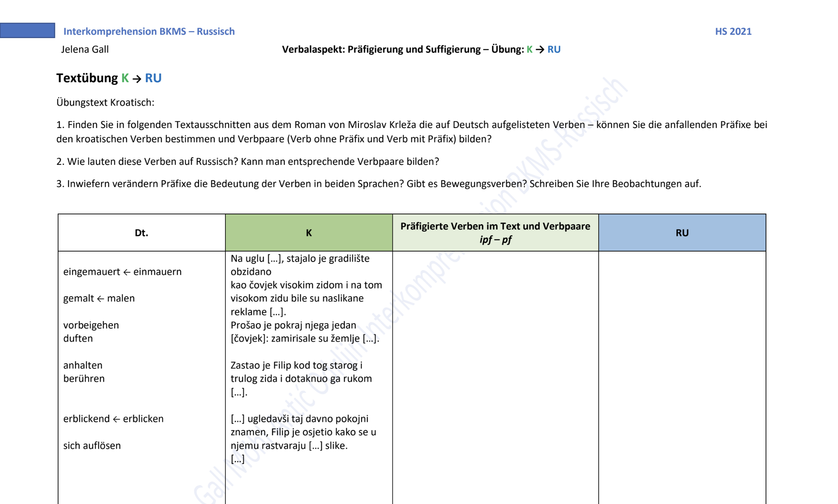Click the 'sich auflösen' entry
This screenshot has width=838, height=504.
click(x=92, y=445)
